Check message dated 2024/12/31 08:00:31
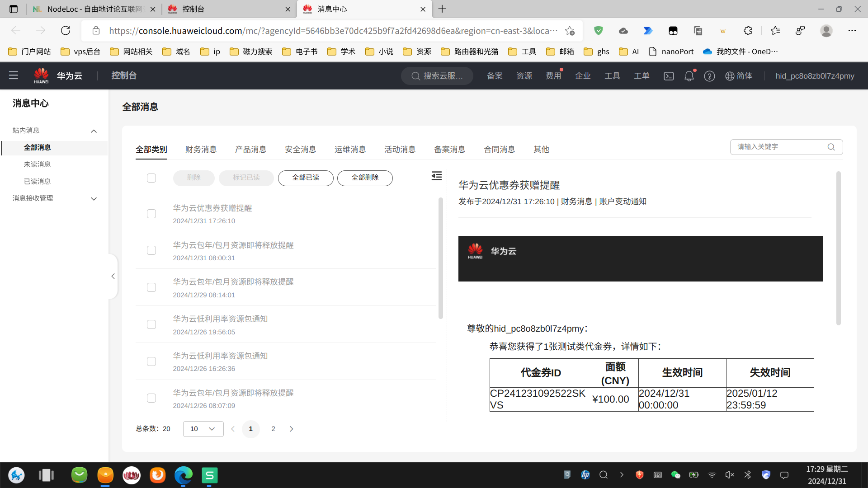Viewport: 868px width, 488px height. pyautogui.click(x=151, y=250)
